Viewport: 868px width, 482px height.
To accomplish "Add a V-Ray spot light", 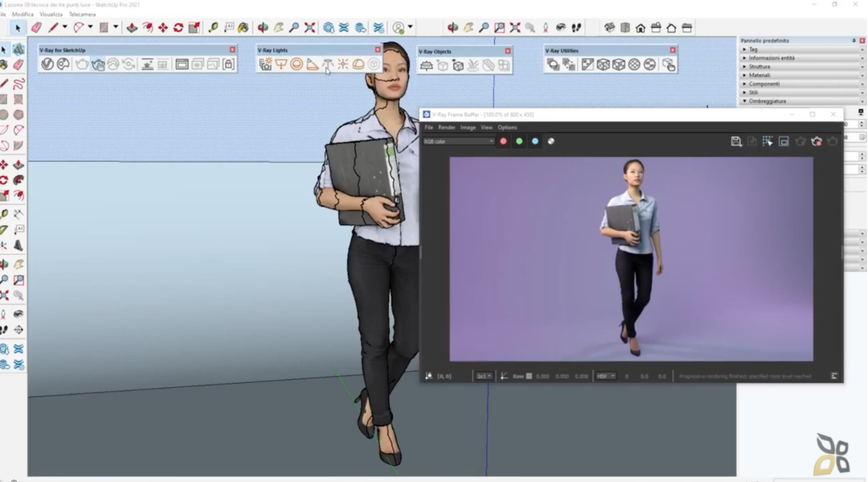I will click(312, 64).
